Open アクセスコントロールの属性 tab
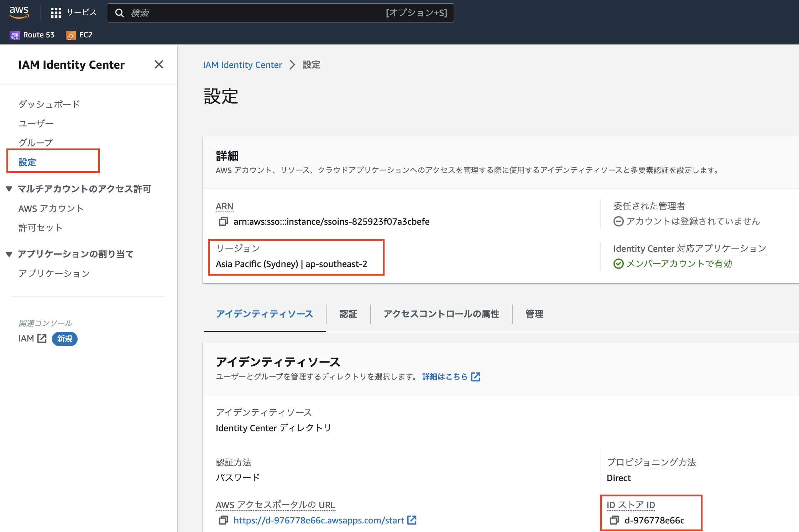Viewport: 799px width, 532px height. [x=441, y=314]
